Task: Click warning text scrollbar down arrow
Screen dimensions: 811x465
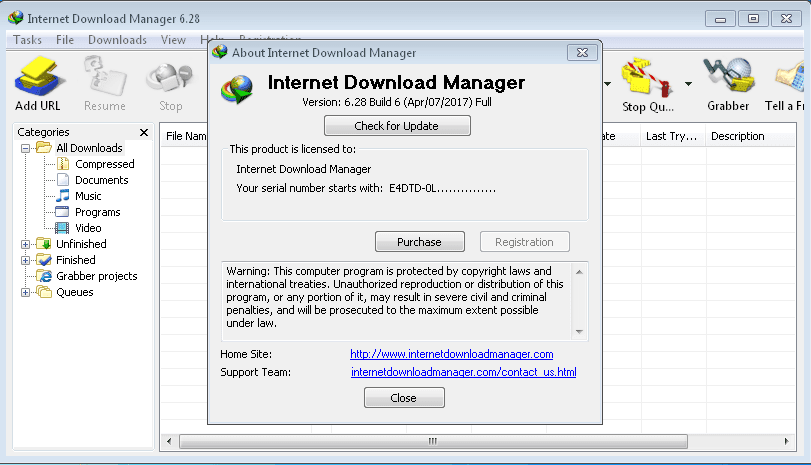Action: pyautogui.click(x=579, y=332)
